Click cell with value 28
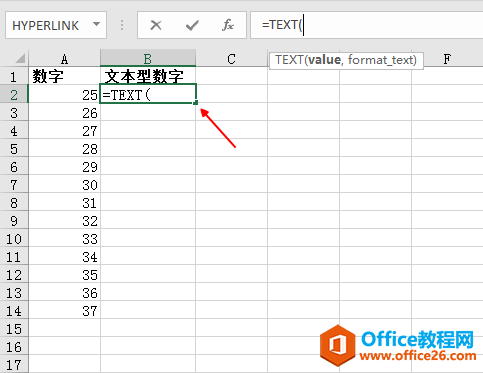 [64, 148]
